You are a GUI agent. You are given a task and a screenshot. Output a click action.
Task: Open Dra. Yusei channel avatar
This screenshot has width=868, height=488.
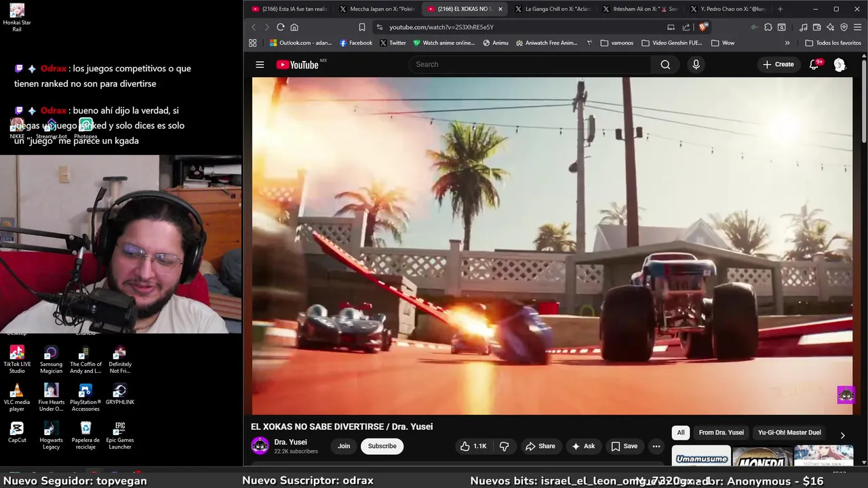coord(260,445)
